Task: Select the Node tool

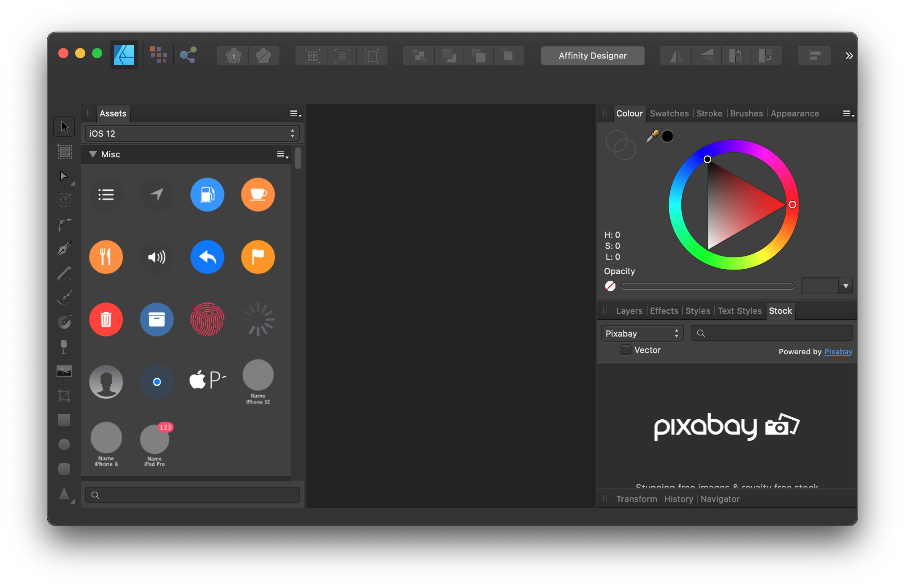Action: [64, 176]
